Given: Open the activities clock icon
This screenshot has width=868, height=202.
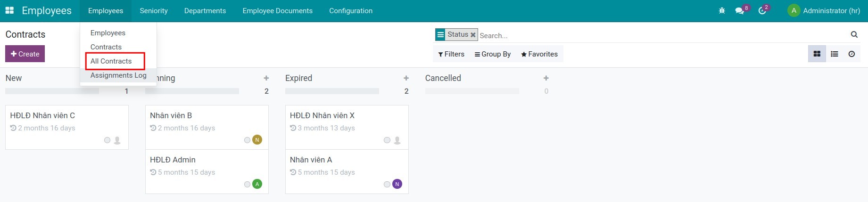Looking at the screenshot, I should coord(762,10).
